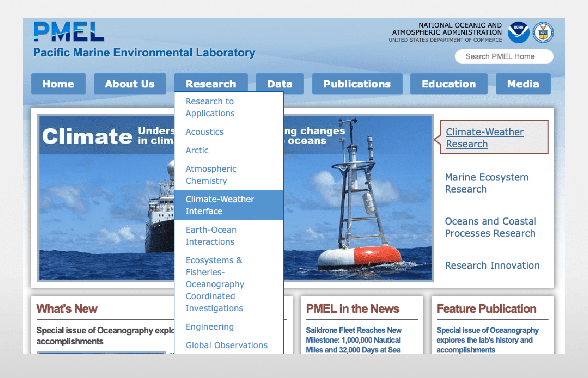The image size is (588, 378).
Task: Open the Media menu
Action: pyautogui.click(x=523, y=84)
